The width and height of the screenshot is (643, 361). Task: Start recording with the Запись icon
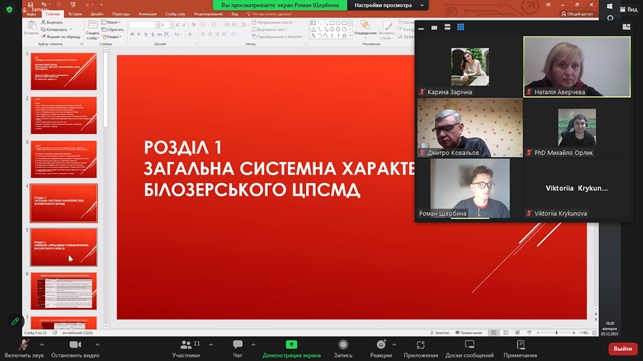(x=343, y=345)
